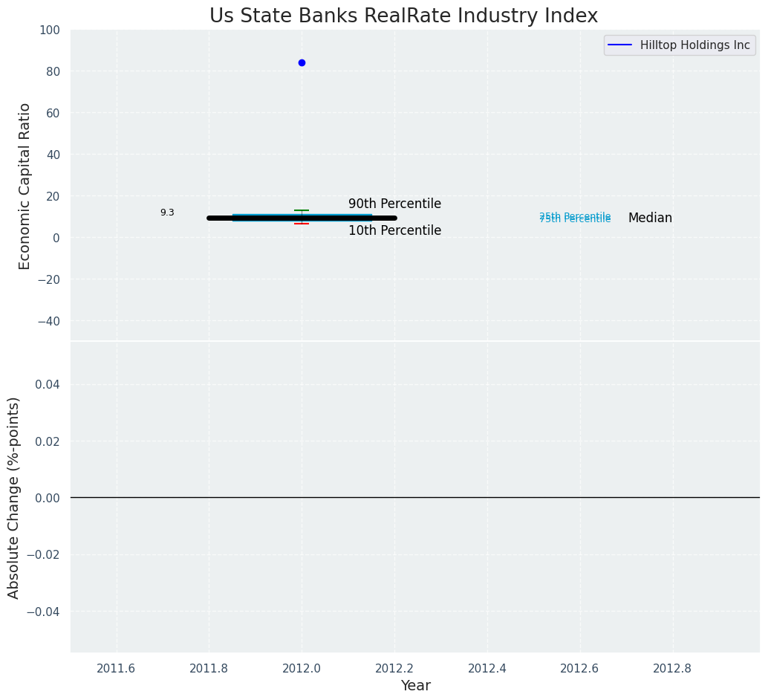The image size is (768, 700).
Task: Click the green upper whisker cap
Action: click(x=302, y=210)
